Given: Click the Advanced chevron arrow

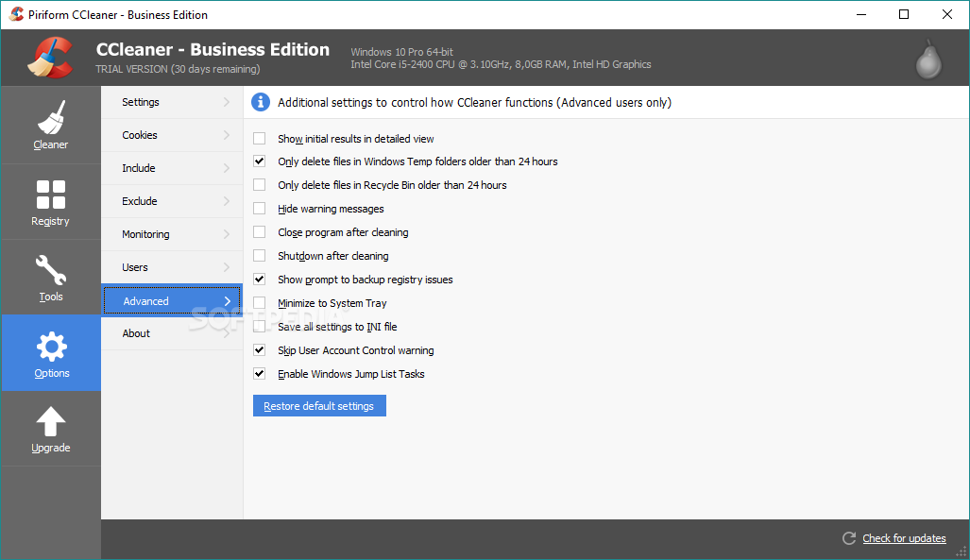Looking at the screenshot, I should click(227, 300).
